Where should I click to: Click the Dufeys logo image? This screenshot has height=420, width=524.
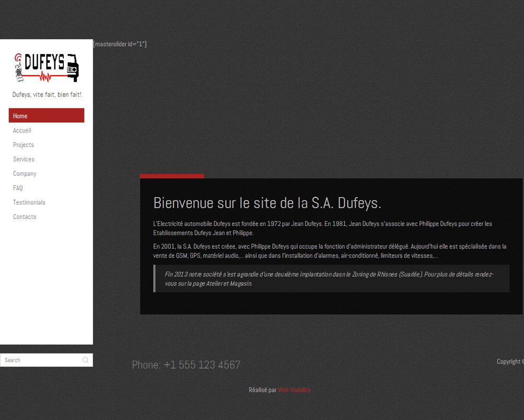pos(47,67)
